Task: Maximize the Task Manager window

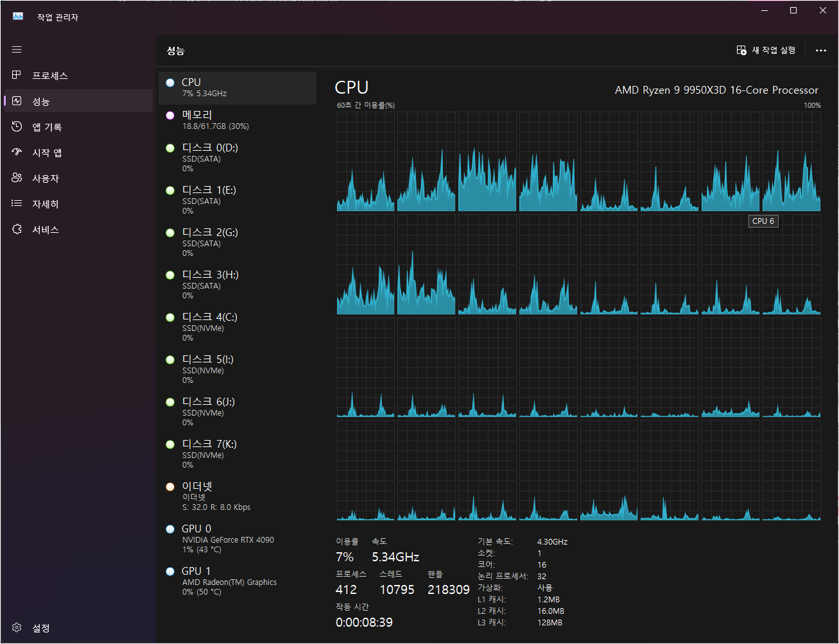Action: (793, 11)
